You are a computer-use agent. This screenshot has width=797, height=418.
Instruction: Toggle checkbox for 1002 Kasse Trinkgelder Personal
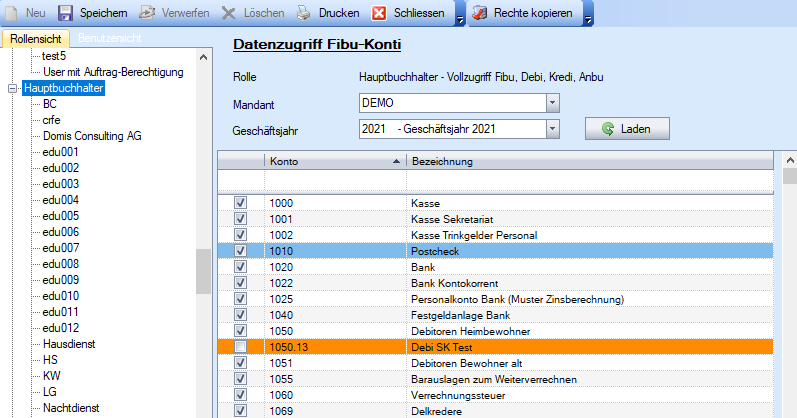pos(240,235)
